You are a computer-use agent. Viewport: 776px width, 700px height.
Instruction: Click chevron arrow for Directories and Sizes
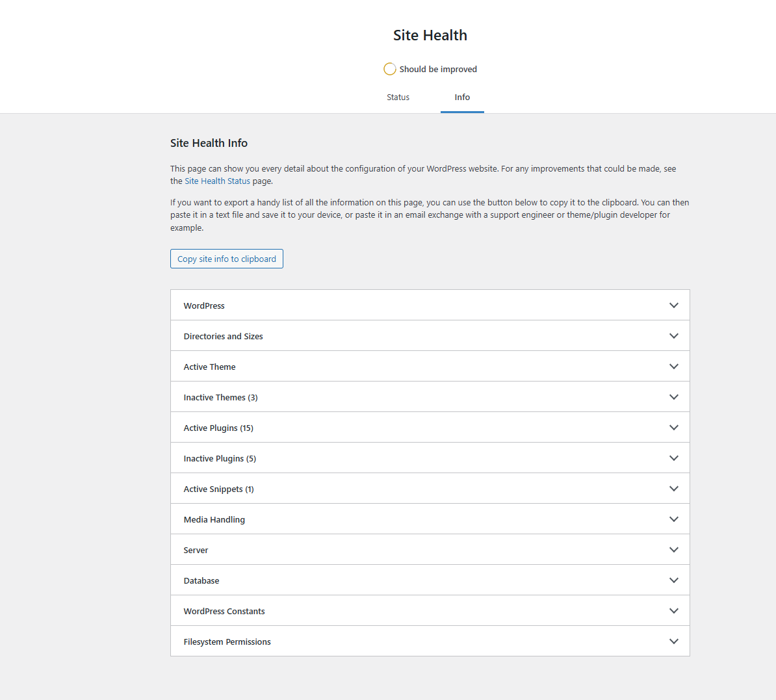pos(673,336)
